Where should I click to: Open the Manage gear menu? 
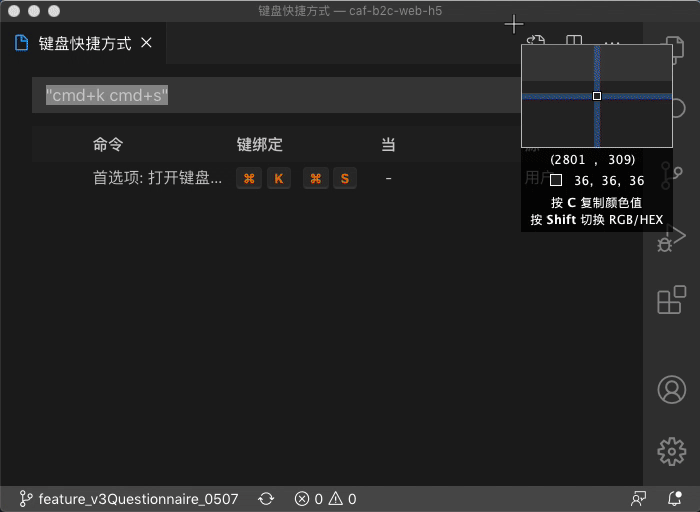pos(671,451)
